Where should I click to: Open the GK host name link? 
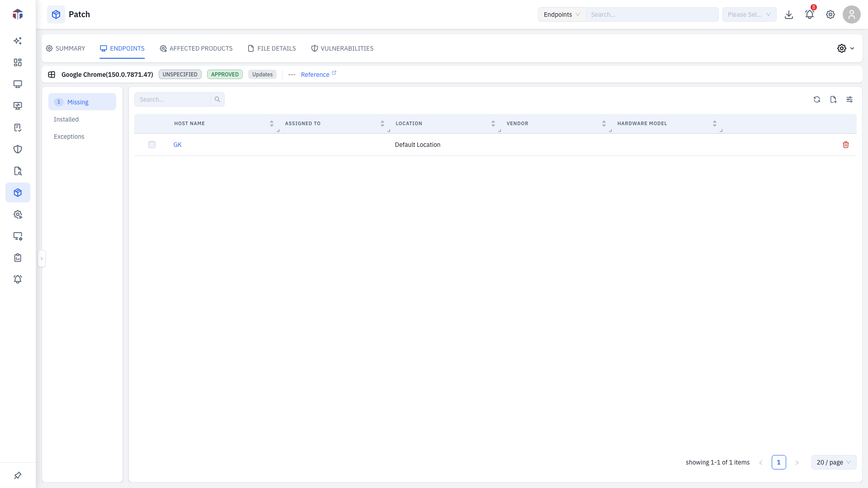pos(178,145)
